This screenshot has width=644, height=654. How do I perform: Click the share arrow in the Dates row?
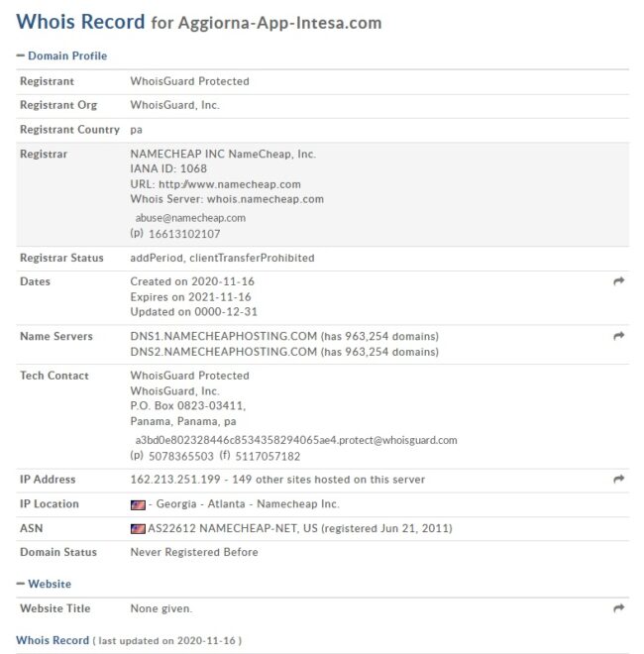[618, 281]
